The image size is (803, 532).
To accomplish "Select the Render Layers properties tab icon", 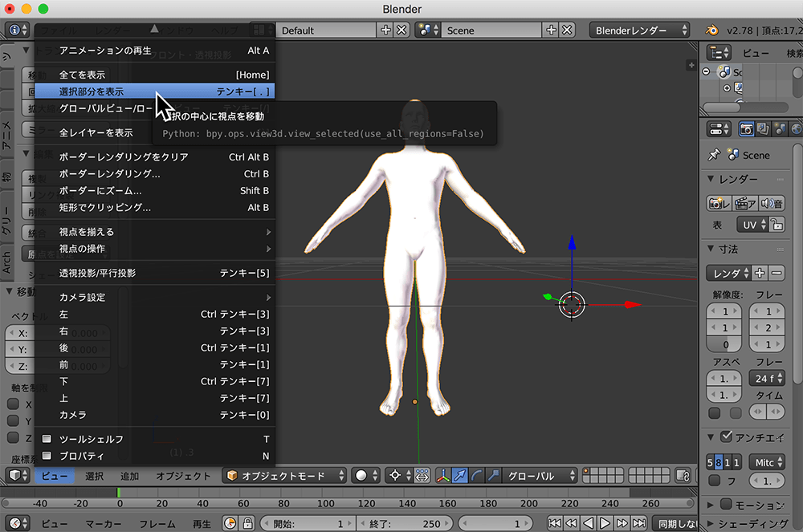I will tap(764, 128).
